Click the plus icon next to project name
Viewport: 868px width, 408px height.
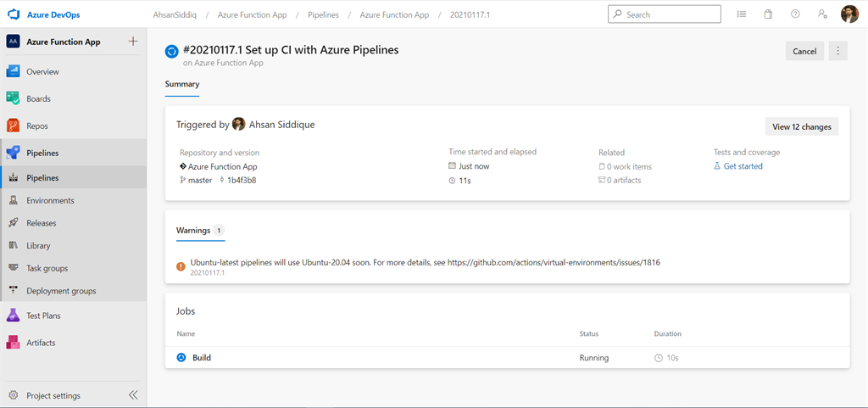click(x=133, y=42)
